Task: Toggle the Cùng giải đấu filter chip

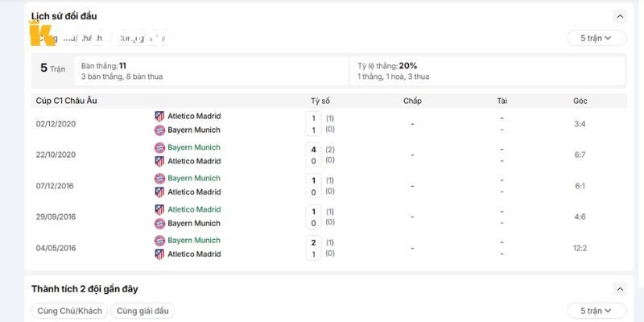Action: click(142, 311)
